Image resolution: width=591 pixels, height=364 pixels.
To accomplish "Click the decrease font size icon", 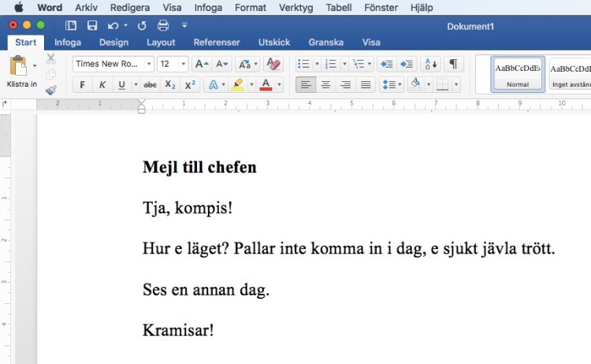I will coord(221,64).
